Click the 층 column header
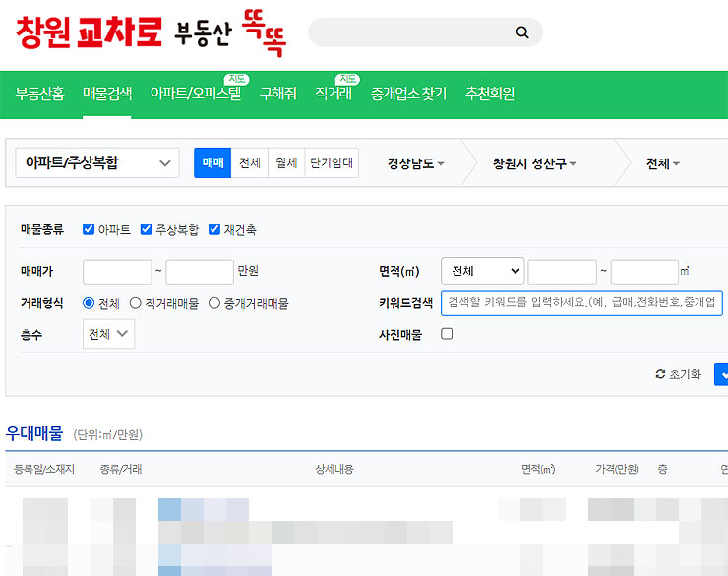728x576 pixels. (662, 469)
